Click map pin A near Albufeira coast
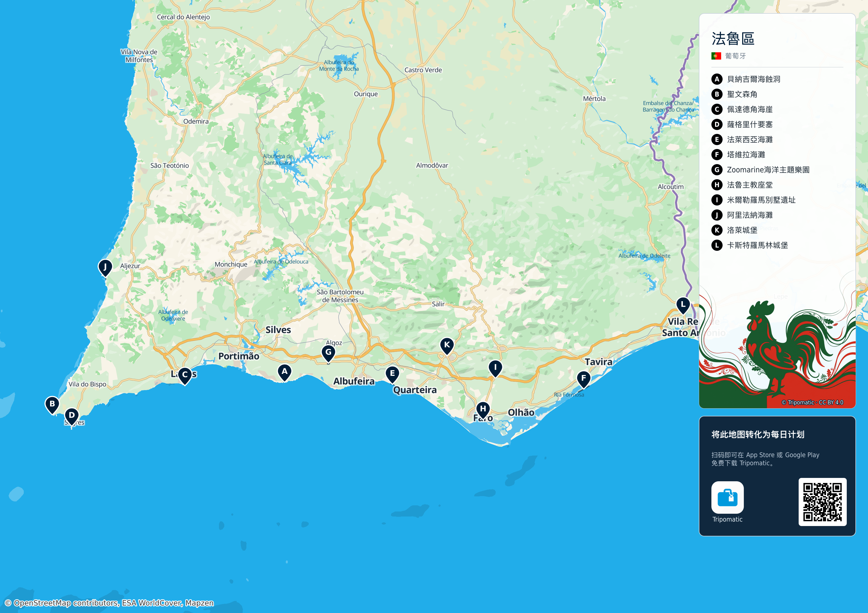This screenshot has width=868, height=613. coord(284,372)
